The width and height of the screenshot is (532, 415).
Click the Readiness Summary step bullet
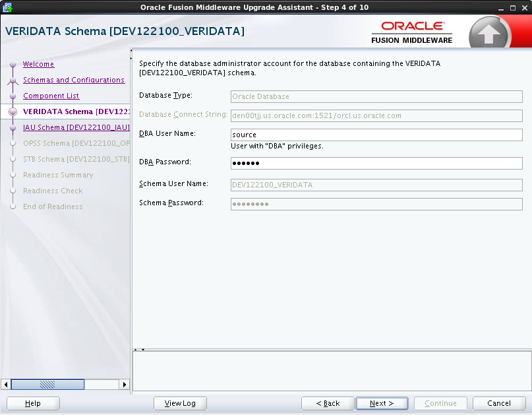[x=13, y=175]
